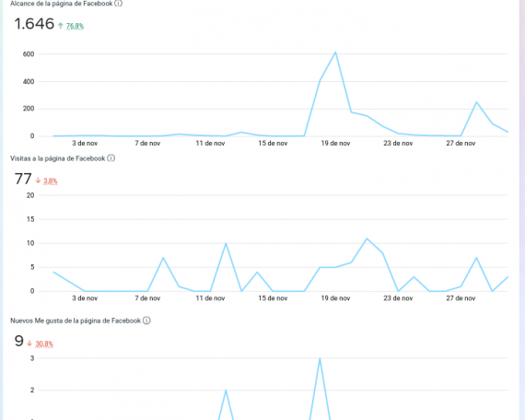Click '15 de nov' label on visits chart
This screenshot has height=420, width=525.
[x=273, y=298]
